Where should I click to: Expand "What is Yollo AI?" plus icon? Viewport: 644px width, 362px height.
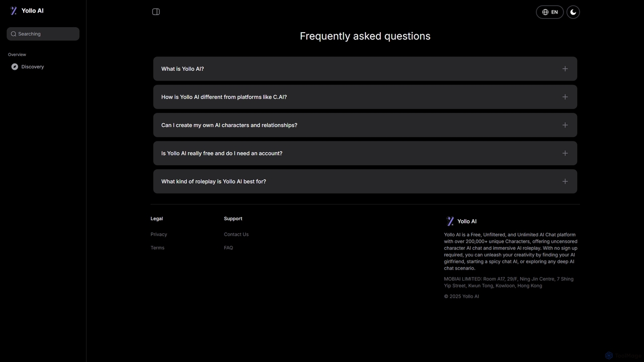click(x=565, y=69)
